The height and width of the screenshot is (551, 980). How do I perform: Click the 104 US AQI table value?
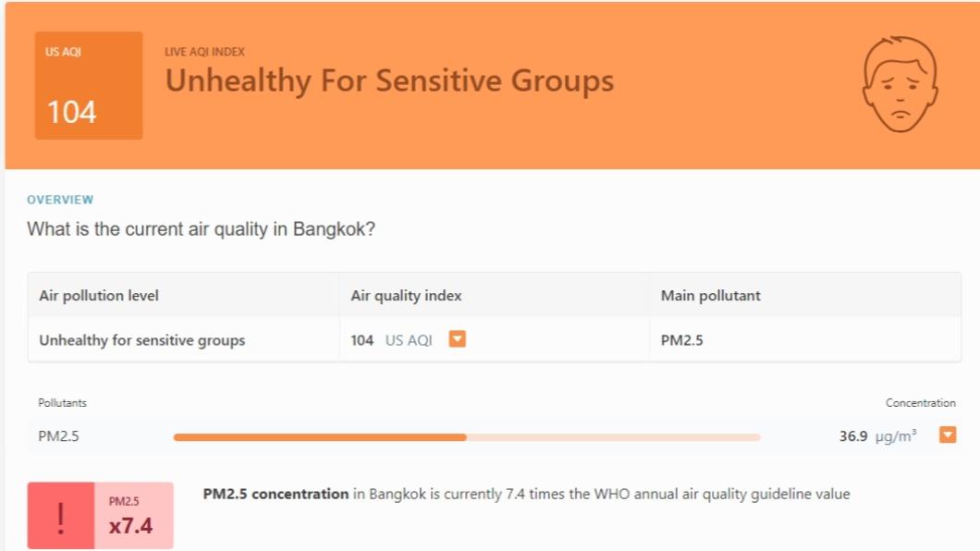[391, 340]
